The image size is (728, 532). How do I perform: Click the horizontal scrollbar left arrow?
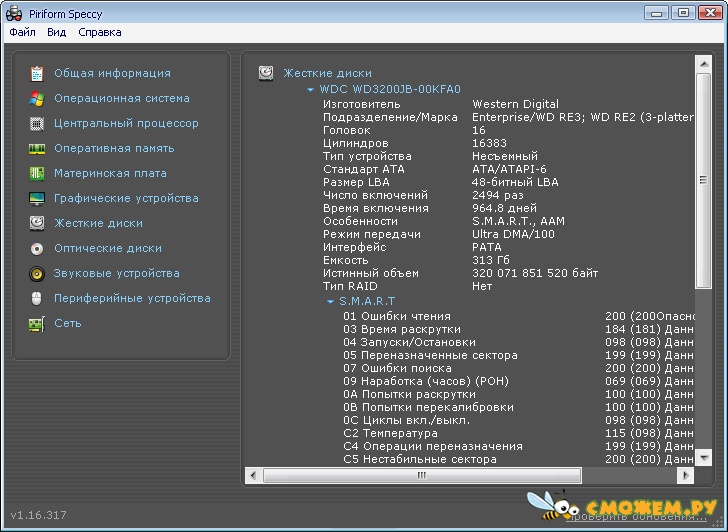pos(253,475)
